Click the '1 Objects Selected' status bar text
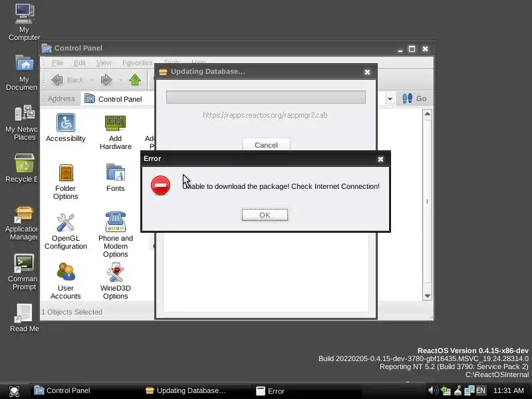This screenshot has width=532, height=399. (72, 312)
